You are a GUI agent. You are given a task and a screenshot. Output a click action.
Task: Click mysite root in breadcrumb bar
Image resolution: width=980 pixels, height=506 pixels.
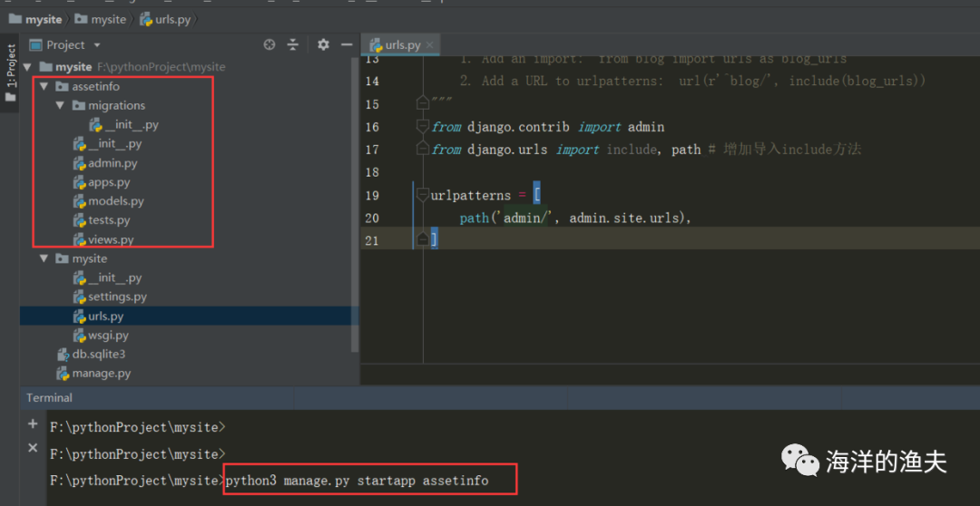35,19
